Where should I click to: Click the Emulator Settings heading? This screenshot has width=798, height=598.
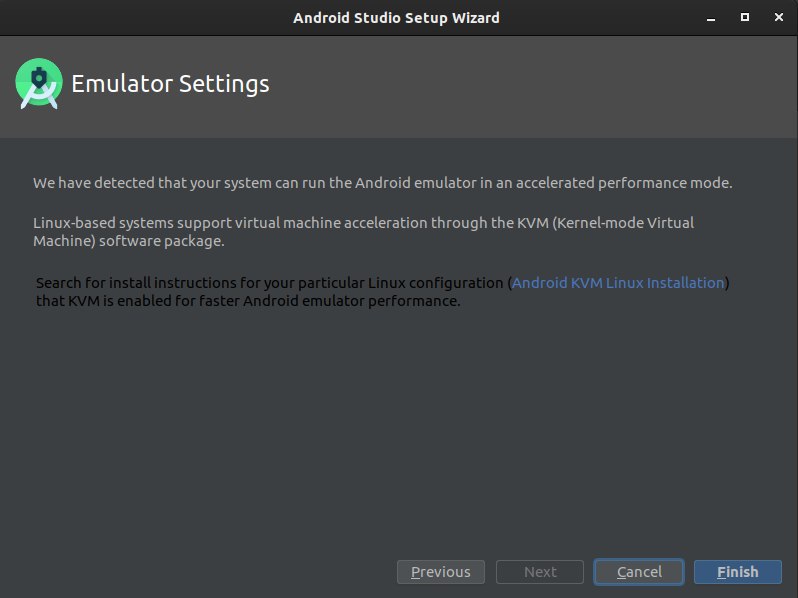click(170, 84)
